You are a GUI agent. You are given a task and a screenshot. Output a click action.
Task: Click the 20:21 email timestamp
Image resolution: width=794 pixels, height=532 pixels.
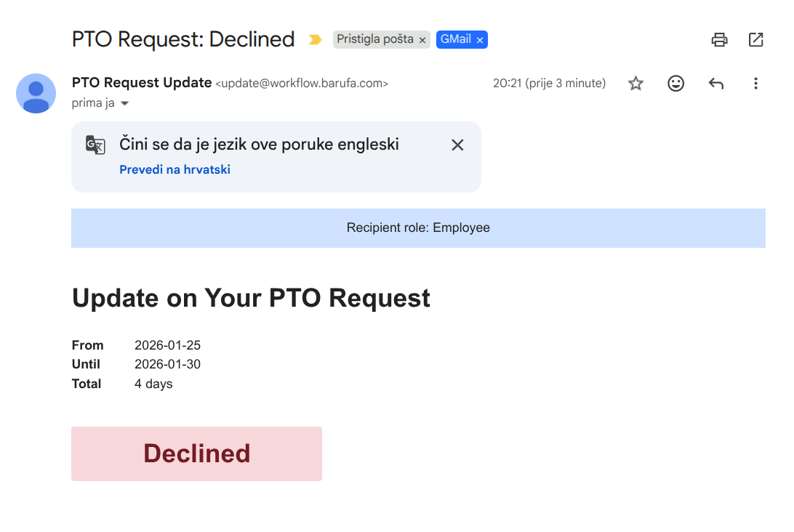click(x=549, y=84)
